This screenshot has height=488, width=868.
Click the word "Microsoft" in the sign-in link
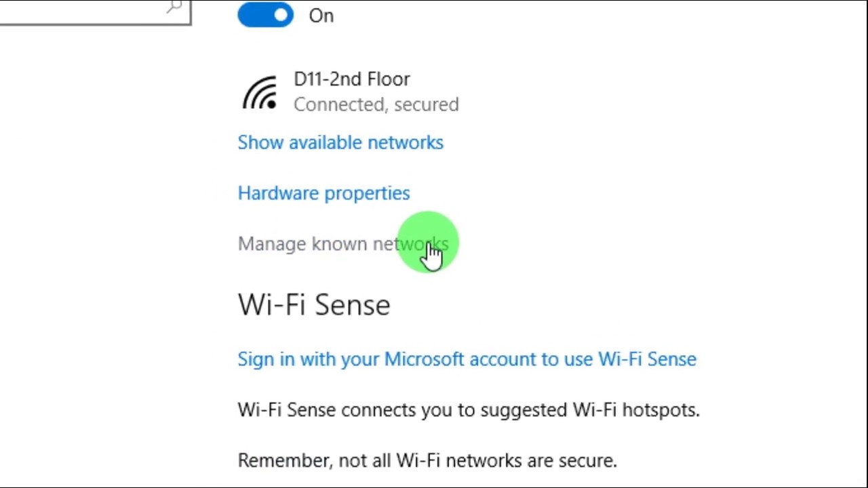click(424, 359)
